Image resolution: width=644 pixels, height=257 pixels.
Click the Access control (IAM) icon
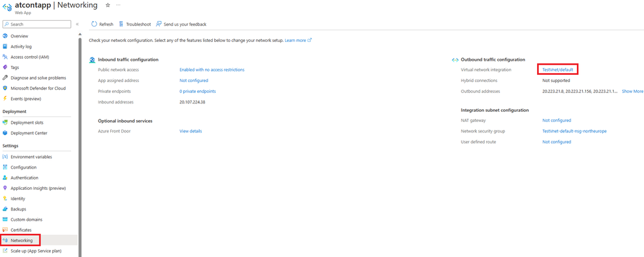pos(5,57)
